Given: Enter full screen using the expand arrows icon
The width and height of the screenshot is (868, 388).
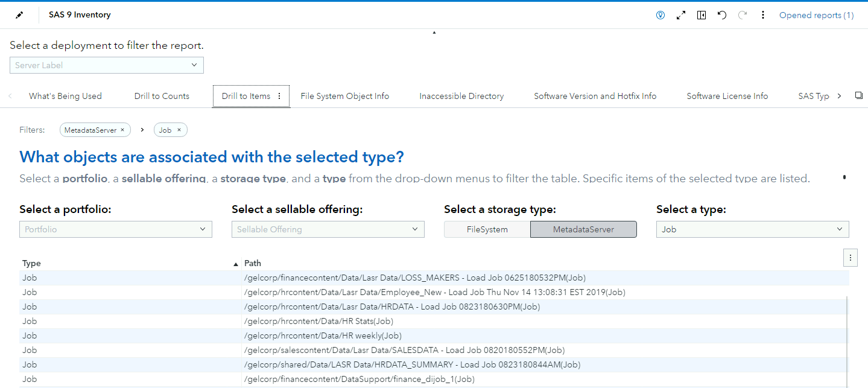Looking at the screenshot, I should click(x=680, y=14).
